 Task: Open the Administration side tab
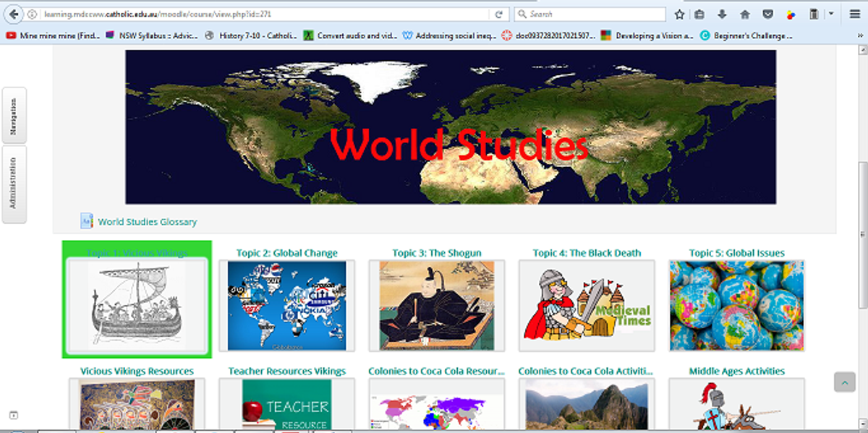[14, 184]
